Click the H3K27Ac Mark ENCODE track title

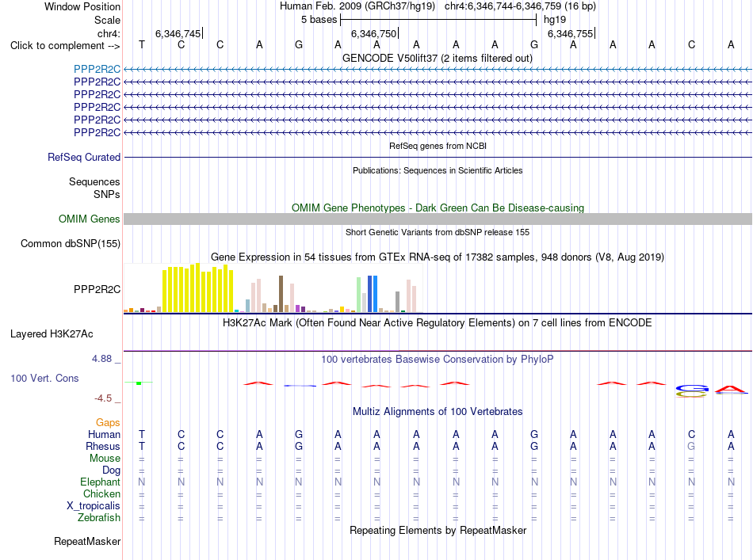[x=438, y=322]
